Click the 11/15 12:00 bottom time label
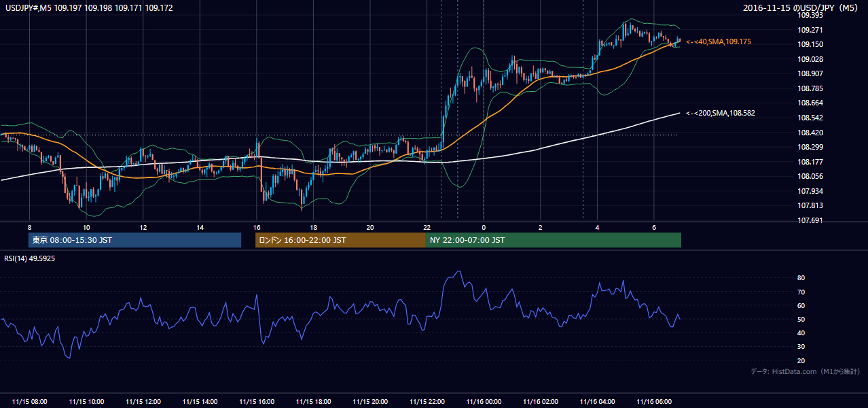This screenshot has height=408, width=868. click(143, 401)
